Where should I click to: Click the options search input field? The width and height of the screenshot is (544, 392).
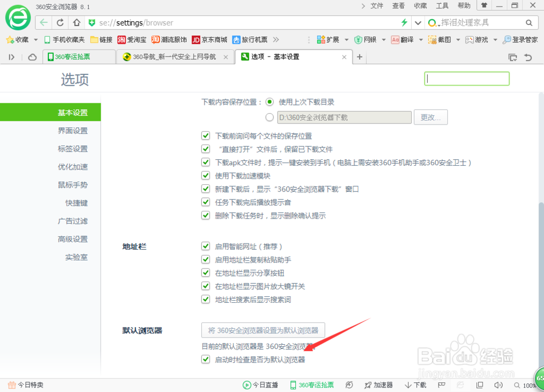pyautogui.click(x=467, y=79)
